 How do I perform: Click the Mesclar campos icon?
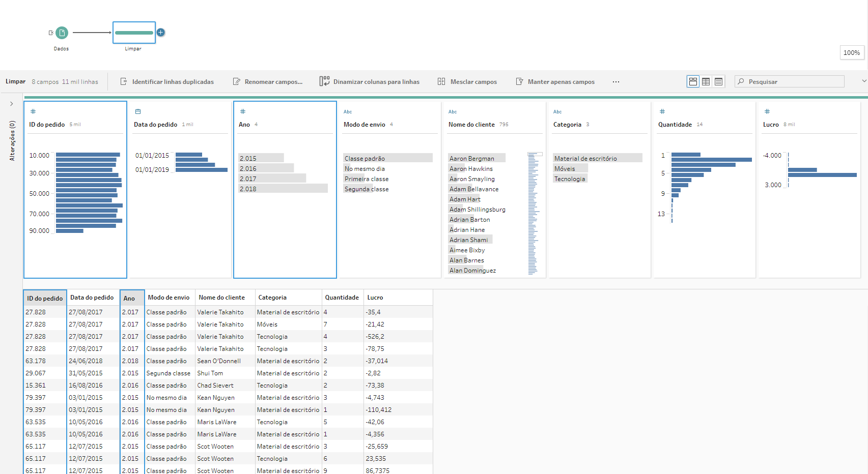tap(441, 81)
